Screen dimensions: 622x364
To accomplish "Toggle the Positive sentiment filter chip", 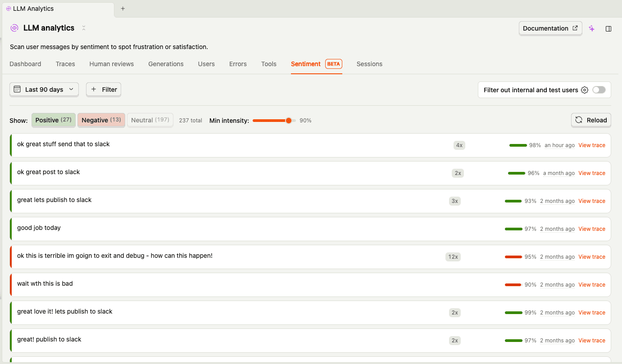I will pyautogui.click(x=53, y=120).
